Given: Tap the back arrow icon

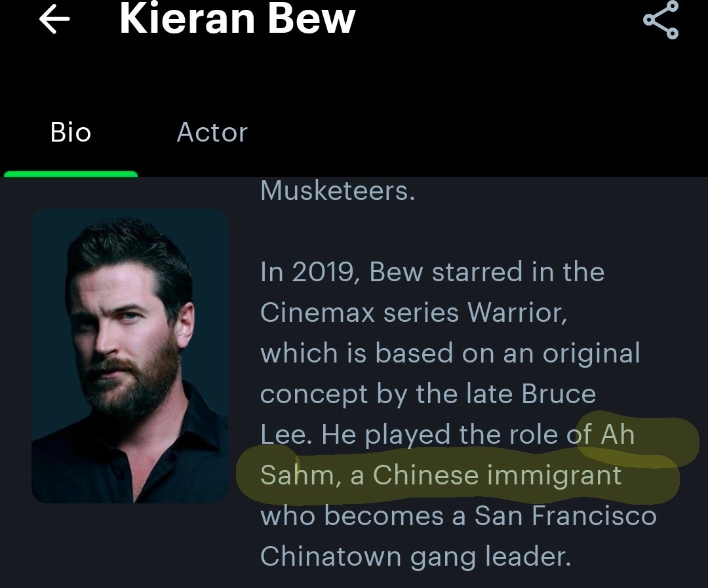Looking at the screenshot, I should [55, 20].
